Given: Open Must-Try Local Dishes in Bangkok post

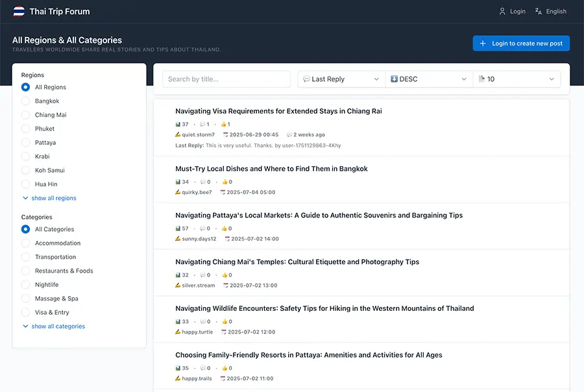Looking at the screenshot, I should point(271,169).
